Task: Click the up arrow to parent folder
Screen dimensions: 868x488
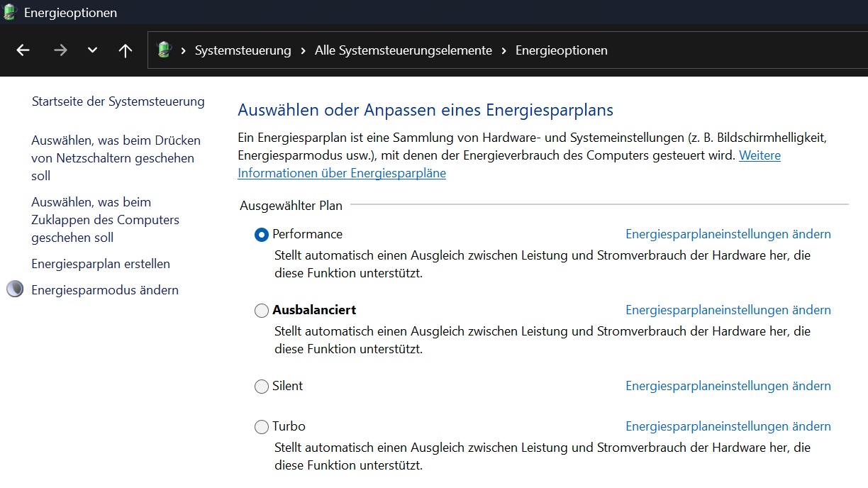Action: (126, 50)
